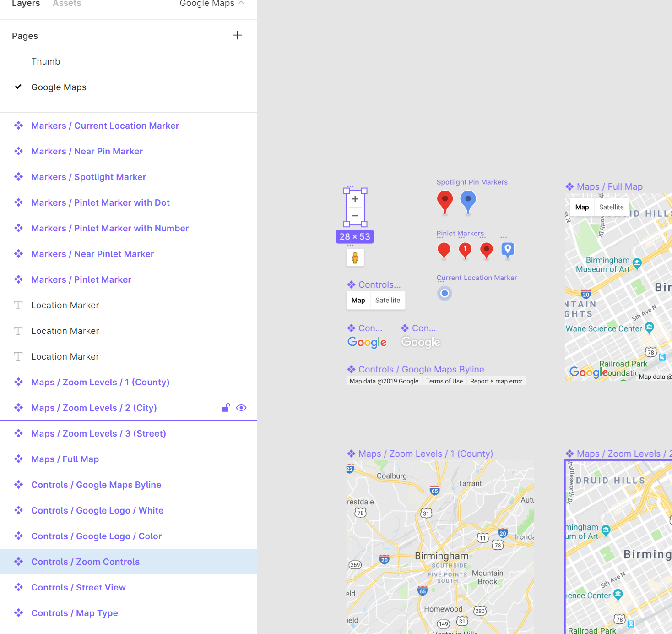Click Satellite in the Map Type control
This screenshot has height=634, width=672.
(x=387, y=301)
